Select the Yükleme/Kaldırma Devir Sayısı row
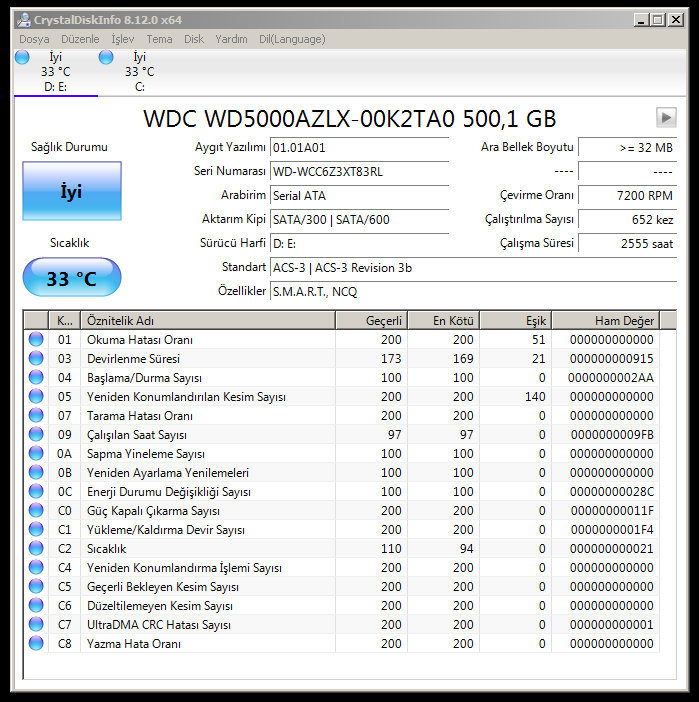 click(x=342, y=530)
